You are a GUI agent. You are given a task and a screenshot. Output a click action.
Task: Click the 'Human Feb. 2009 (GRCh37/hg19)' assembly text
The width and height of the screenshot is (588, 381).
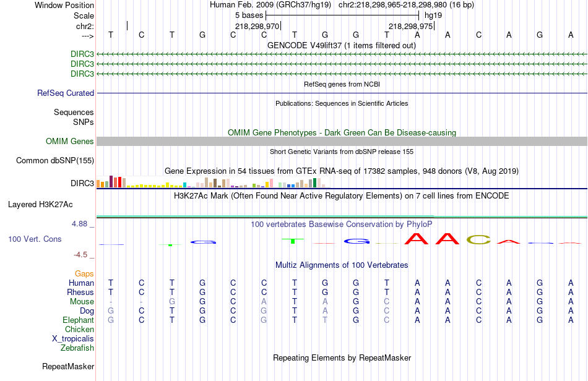270,5
